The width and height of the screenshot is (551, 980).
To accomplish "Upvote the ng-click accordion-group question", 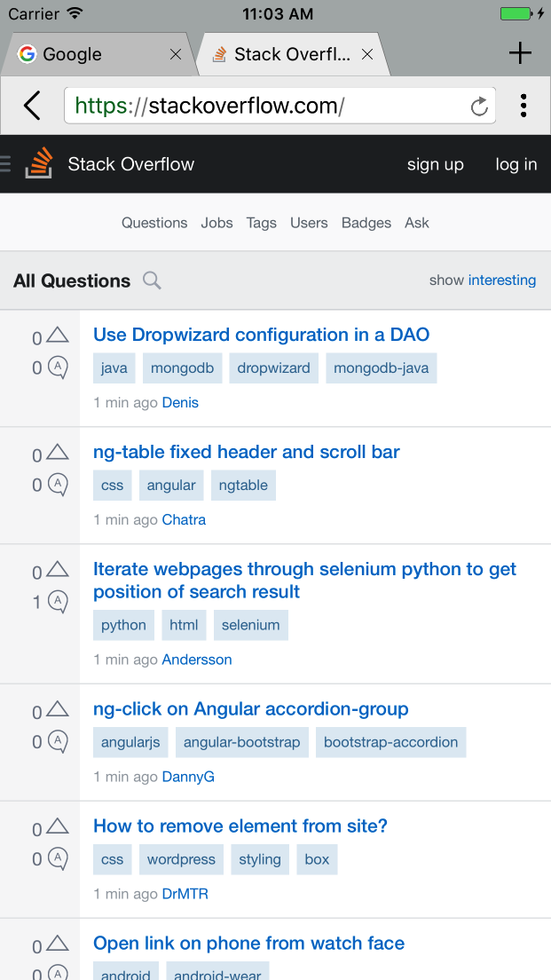I will [58, 708].
